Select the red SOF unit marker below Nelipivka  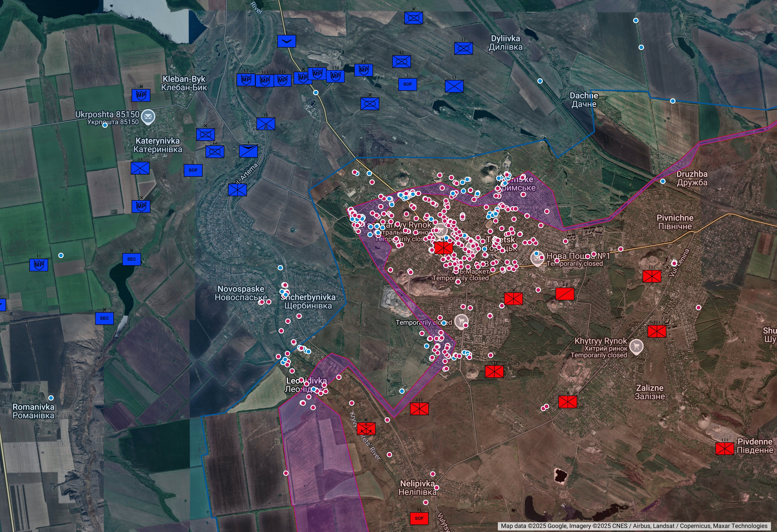[419, 518]
